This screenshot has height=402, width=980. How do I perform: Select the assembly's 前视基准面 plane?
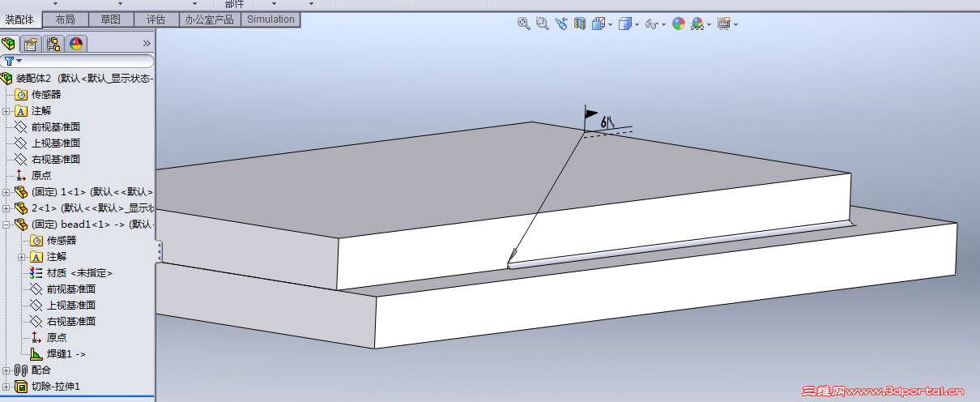click(x=48, y=127)
